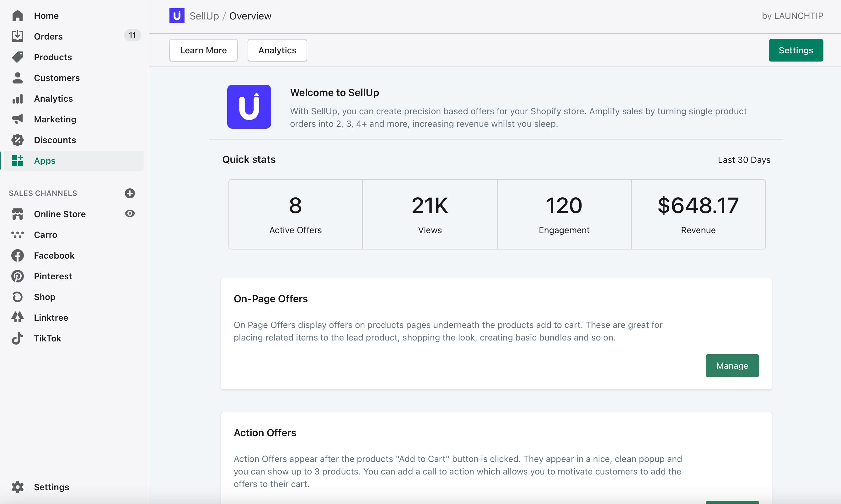Click the Carro dots icon

click(x=17, y=235)
